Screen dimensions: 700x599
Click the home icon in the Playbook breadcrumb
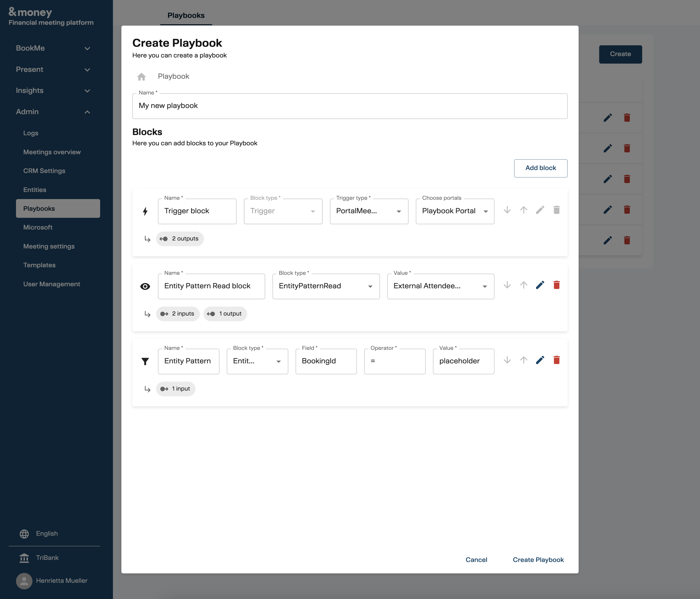point(141,76)
